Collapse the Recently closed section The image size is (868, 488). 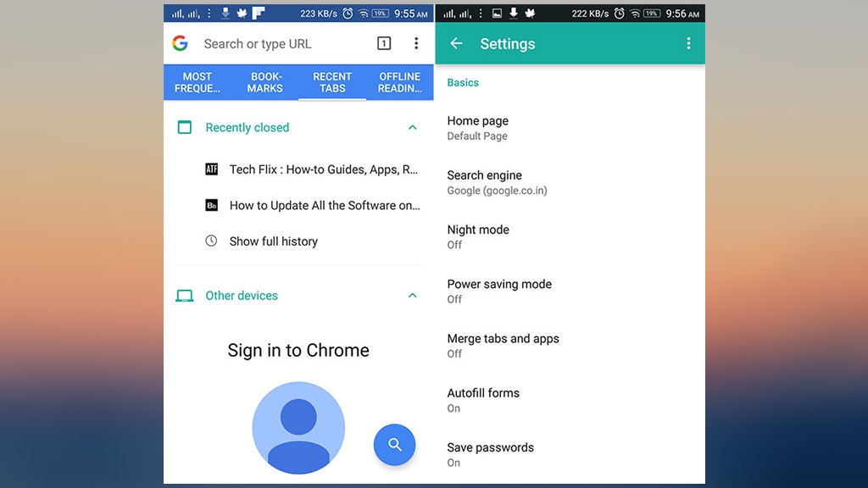click(x=413, y=127)
